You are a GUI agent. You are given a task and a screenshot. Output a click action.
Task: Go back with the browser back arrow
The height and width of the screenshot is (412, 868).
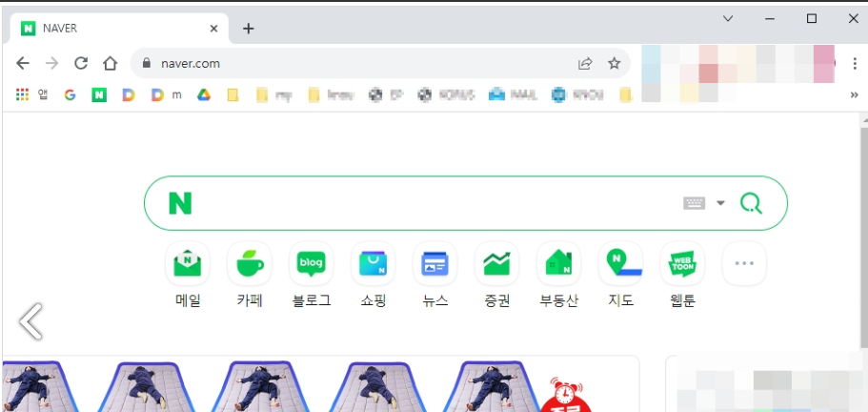coord(23,63)
